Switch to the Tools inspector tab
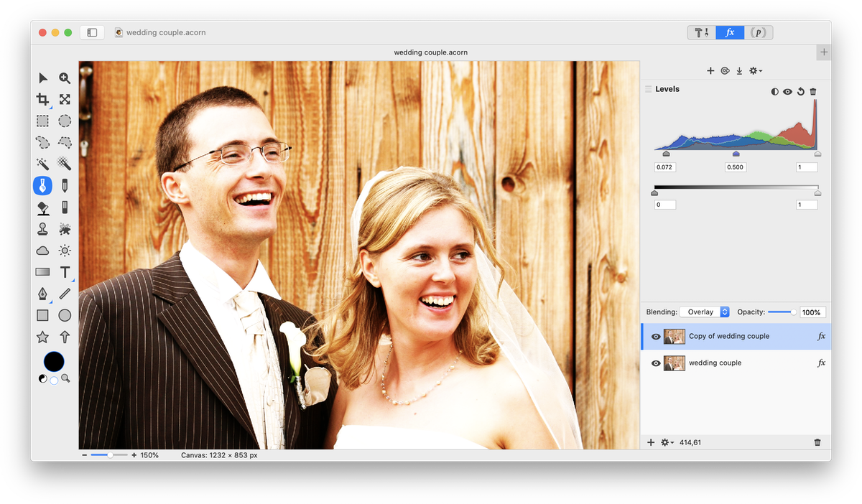This screenshot has width=862, height=504. click(702, 32)
